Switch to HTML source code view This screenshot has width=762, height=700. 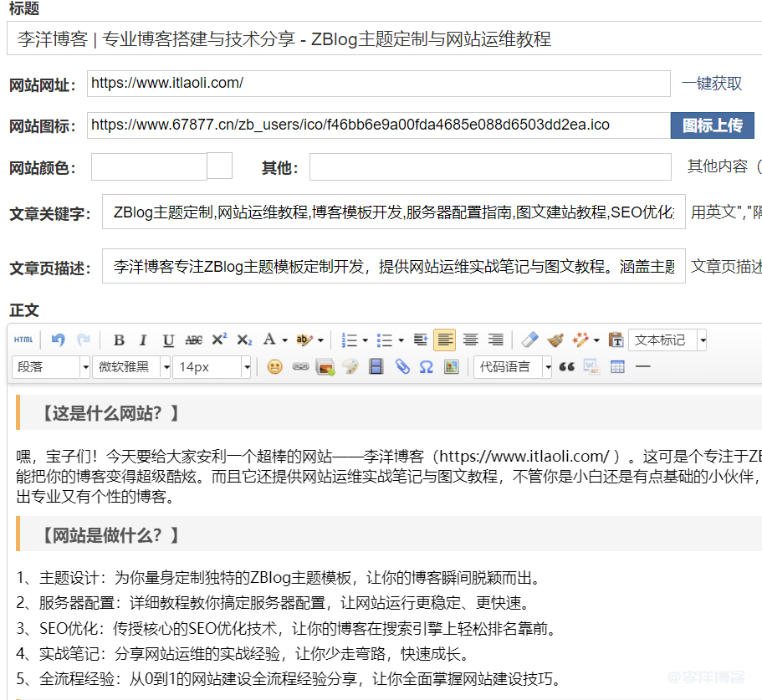pos(23,340)
